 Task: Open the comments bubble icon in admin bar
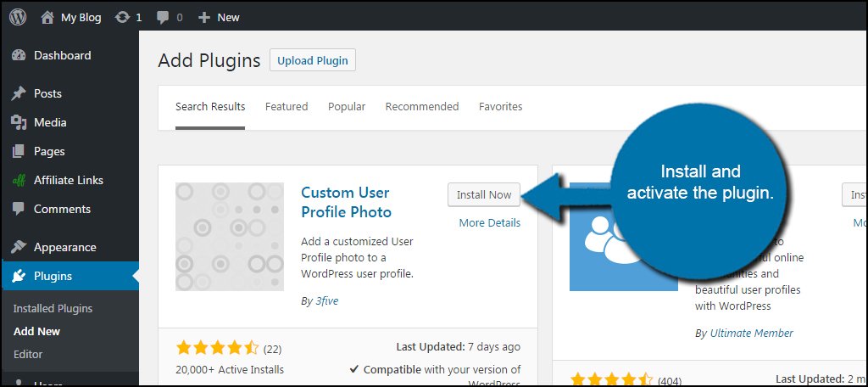tap(163, 18)
